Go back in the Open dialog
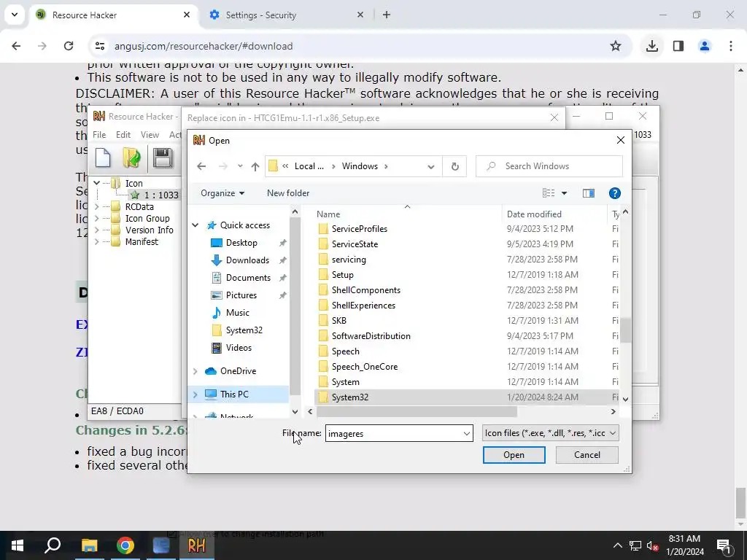 201,166
